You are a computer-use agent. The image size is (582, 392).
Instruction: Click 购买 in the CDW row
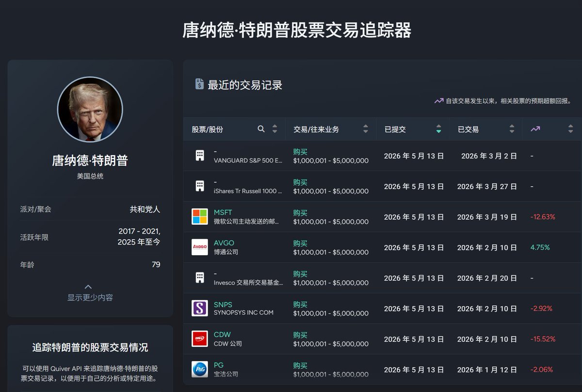tap(300, 335)
